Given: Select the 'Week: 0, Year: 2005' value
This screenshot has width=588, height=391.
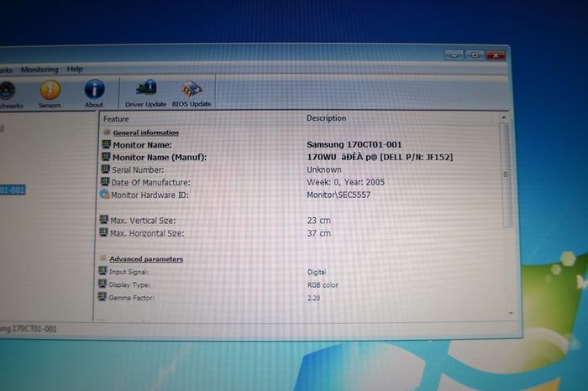Looking at the screenshot, I should (x=345, y=182).
